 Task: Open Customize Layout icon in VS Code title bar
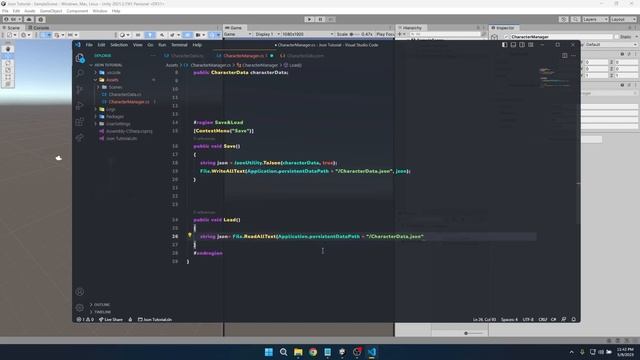531,44
